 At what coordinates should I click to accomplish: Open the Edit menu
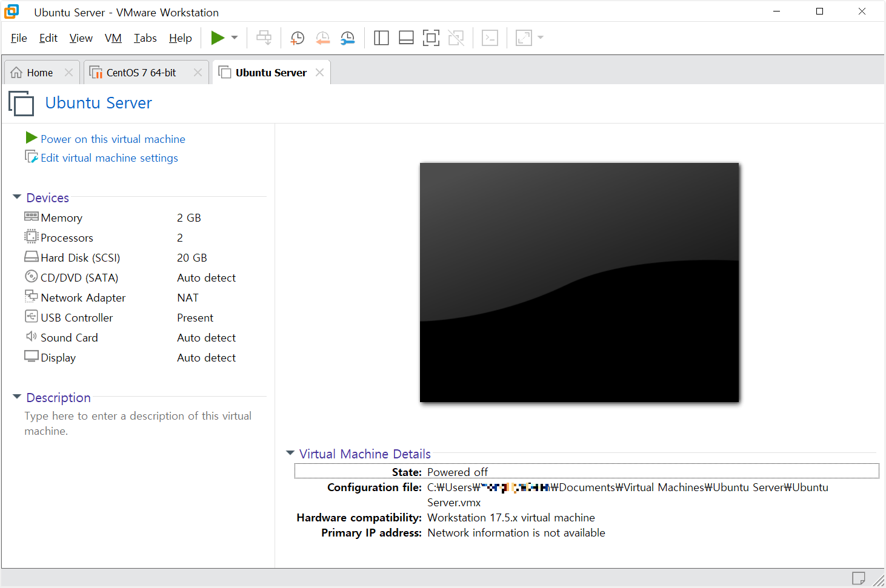tap(48, 38)
